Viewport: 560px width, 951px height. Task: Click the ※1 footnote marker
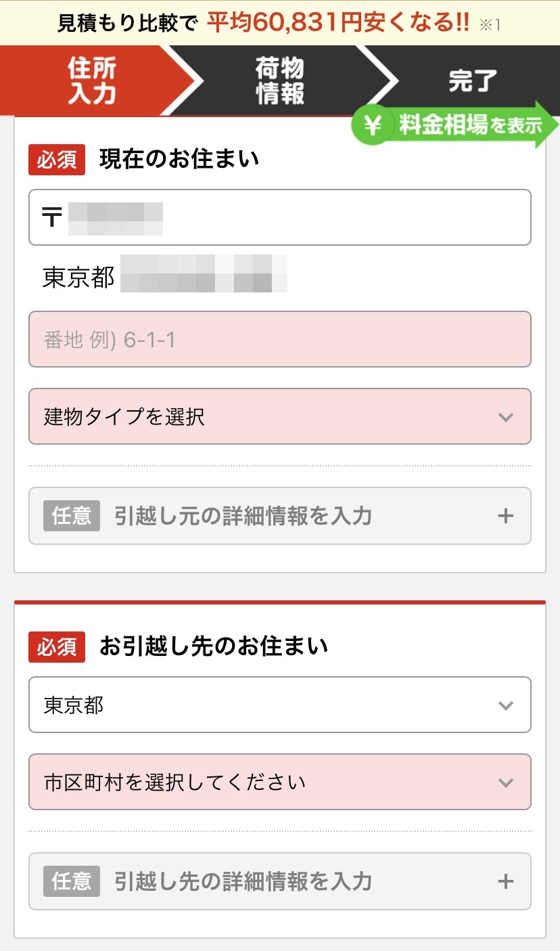pos(490,24)
